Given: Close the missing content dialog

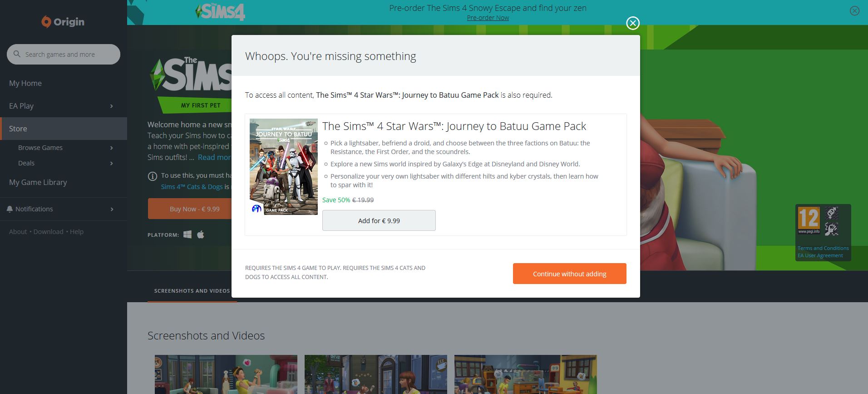Looking at the screenshot, I should 633,23.
